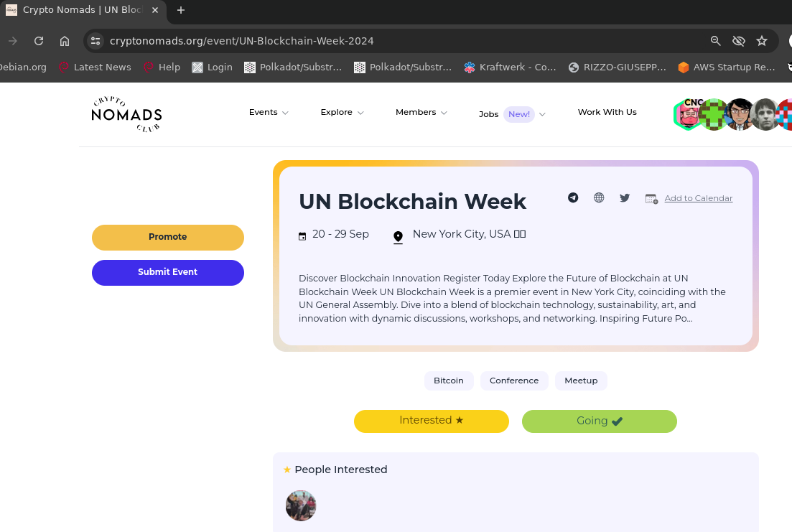Image resolution: width=792 pixels, height=532 pixels.
Task: Expand the Events dropdown menu
Action: click(x=269, y=113)
